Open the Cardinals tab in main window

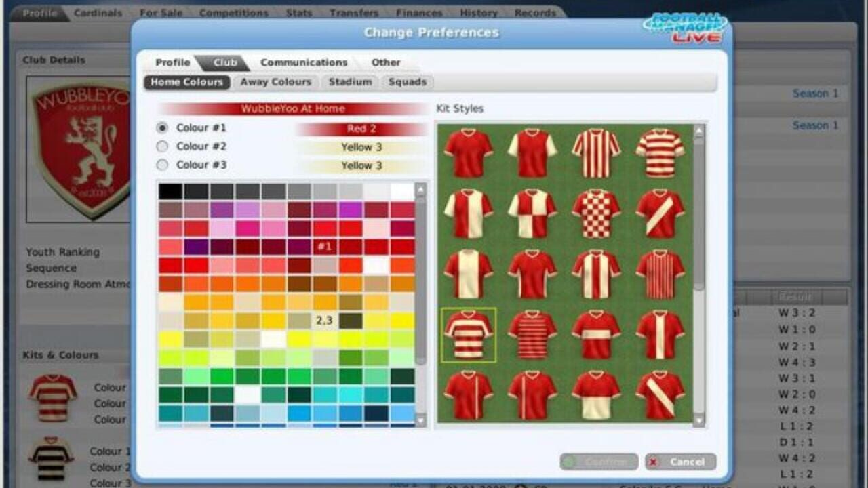click(98, 13)
